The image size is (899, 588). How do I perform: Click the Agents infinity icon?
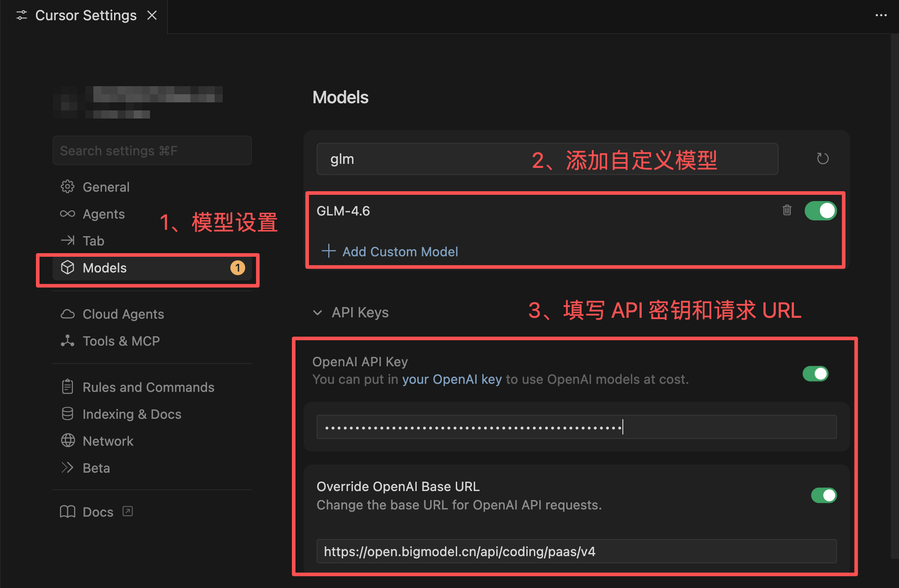click(67, 214)
